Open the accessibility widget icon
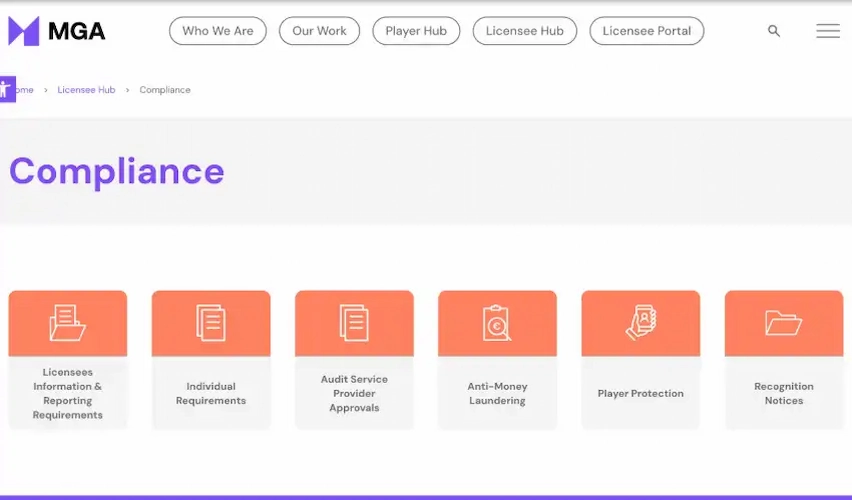 pyautogui.click(x=7, y=89)
